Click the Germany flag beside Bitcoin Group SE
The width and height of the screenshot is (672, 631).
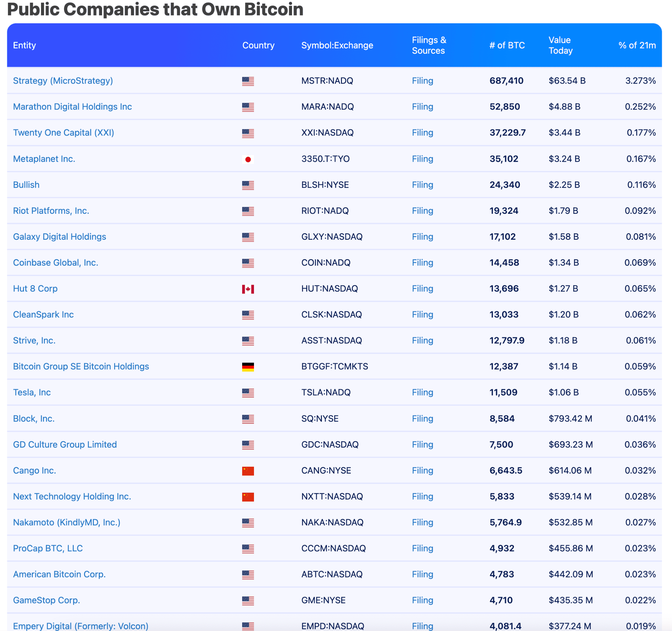coord(248,367)
